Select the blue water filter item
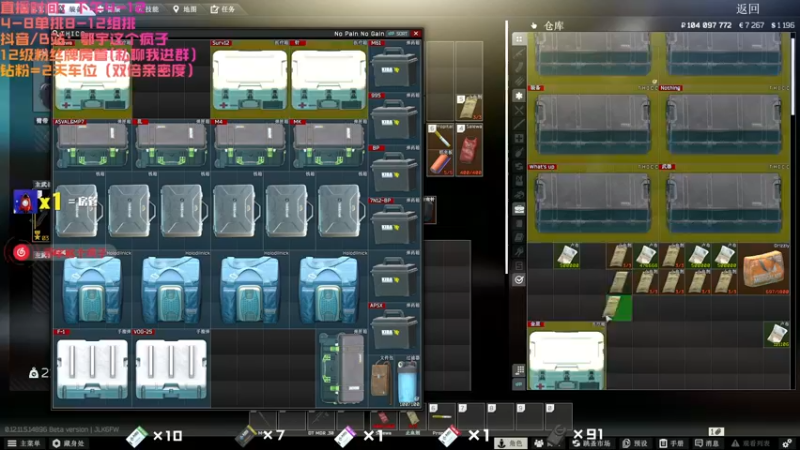This screenshot has height=450, width=800. click(408, 381)
